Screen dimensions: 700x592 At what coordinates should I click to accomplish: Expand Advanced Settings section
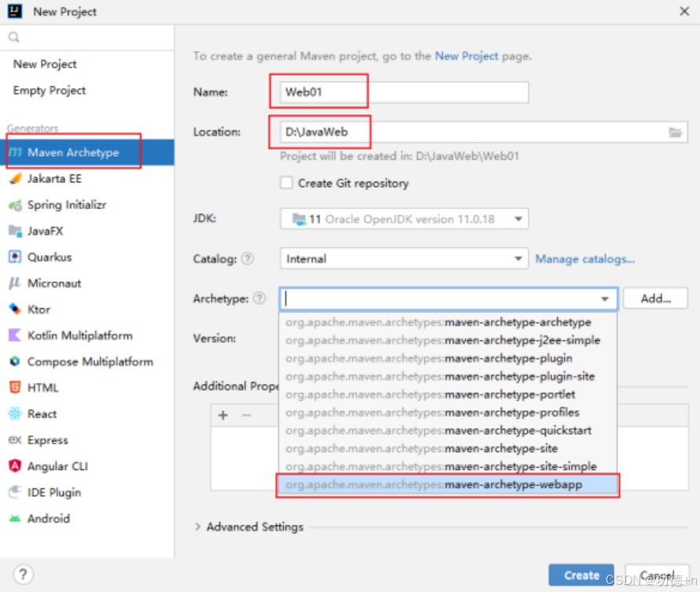(x=197, y=527)
